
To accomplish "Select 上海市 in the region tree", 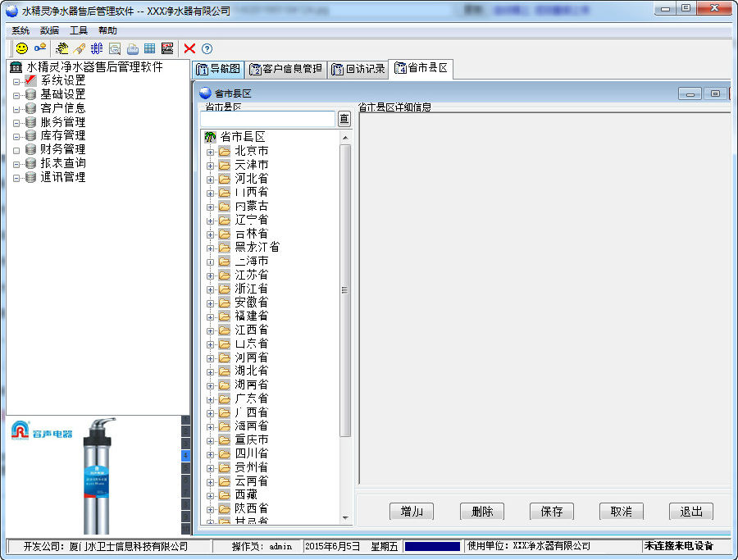I will tap(252, 262).
